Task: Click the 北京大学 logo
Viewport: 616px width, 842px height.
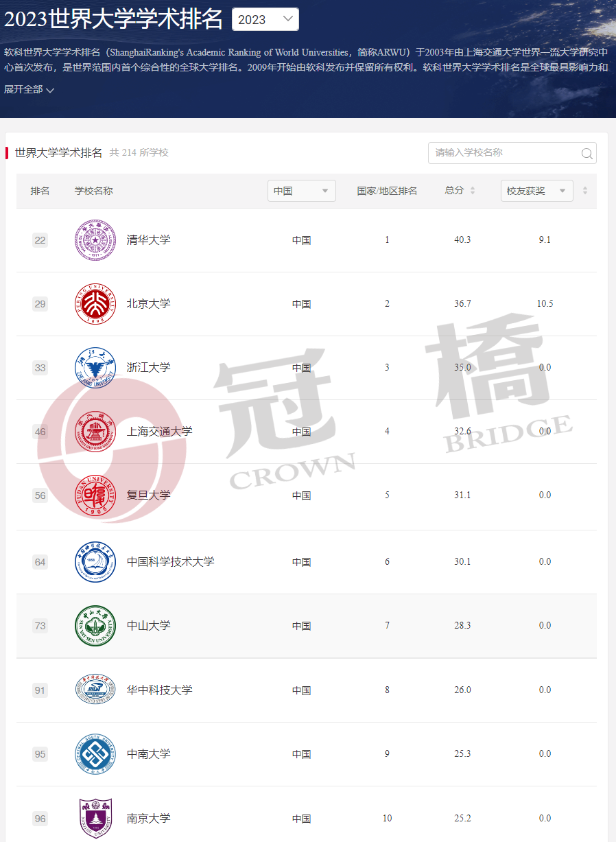Action: [95, 304]
